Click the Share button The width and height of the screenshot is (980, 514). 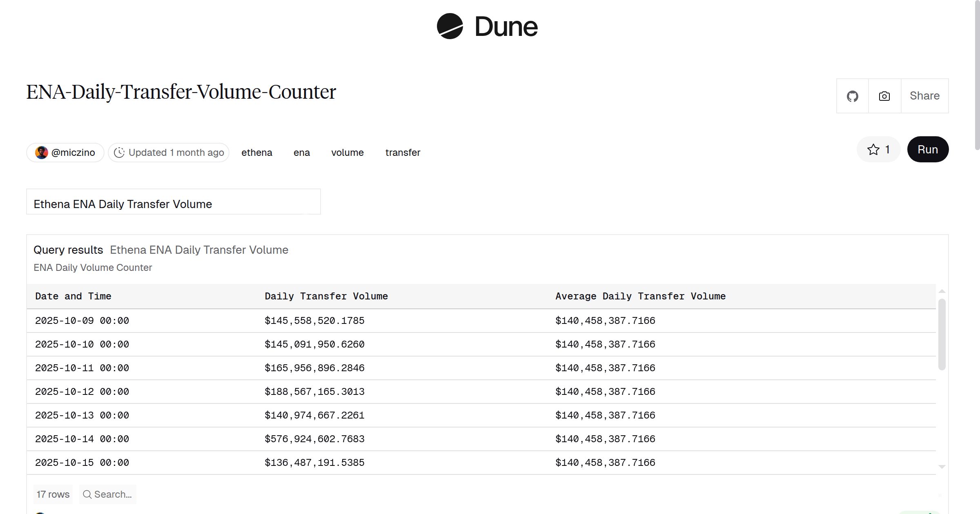click(x=924, y=95)
